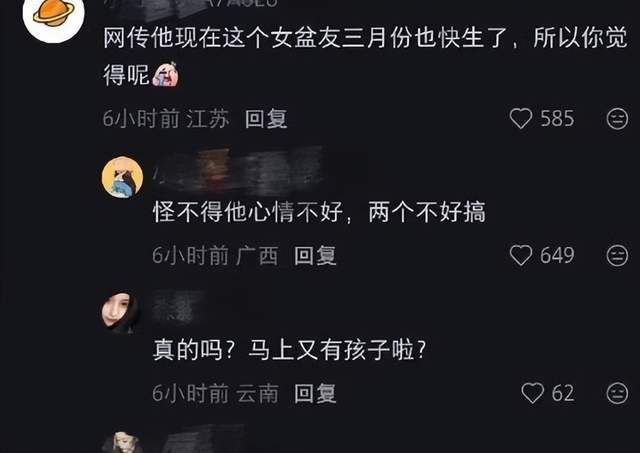Reply to the Guangxi comment
640x453 pixels.
click(x=315, y=256)
